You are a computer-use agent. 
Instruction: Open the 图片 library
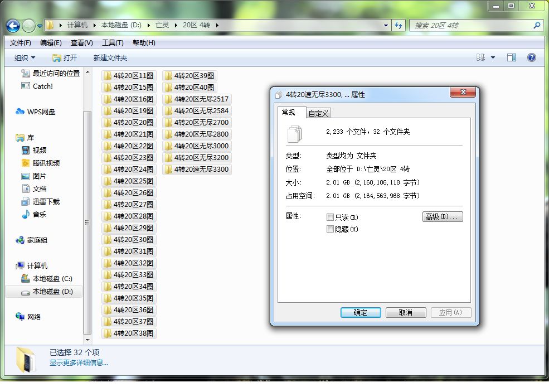[33, 176]
